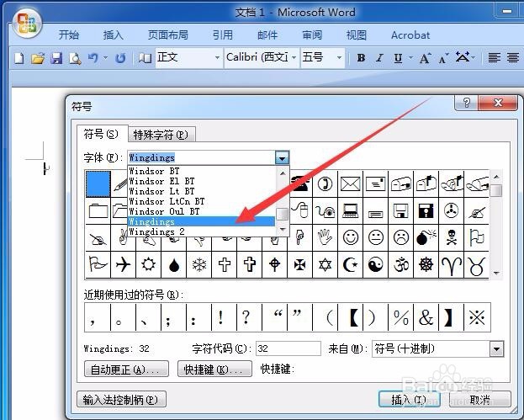
Task: Expand the font name dropdown arrow
Action: [282, 158]
